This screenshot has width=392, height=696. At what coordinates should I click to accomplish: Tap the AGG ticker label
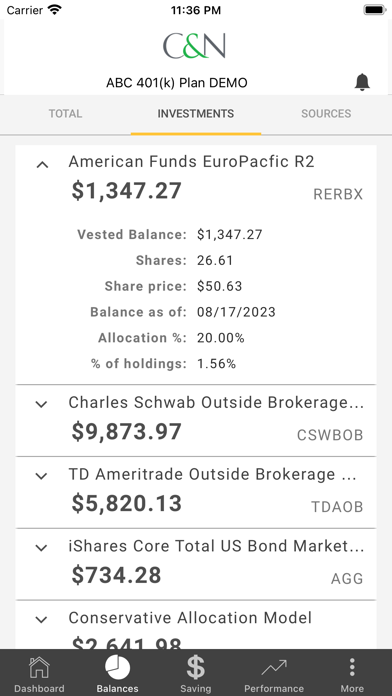coord(347,579)
